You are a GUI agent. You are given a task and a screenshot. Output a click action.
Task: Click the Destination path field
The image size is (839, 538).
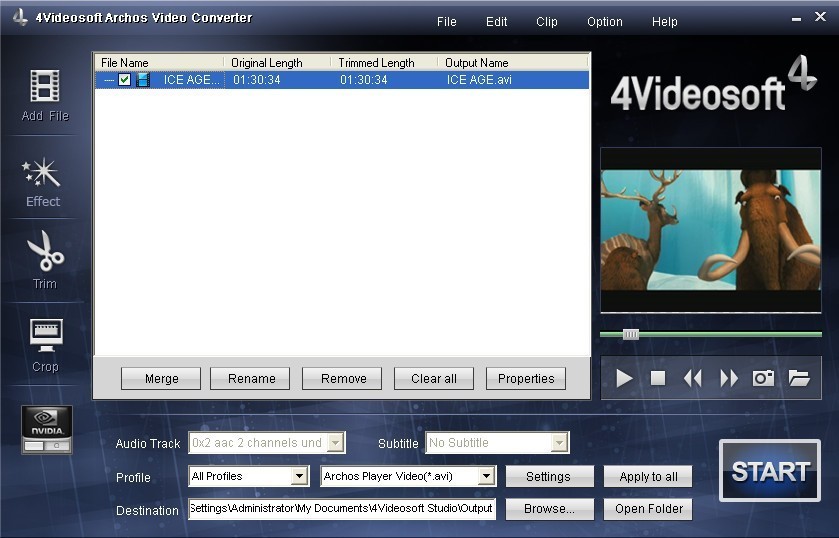[x=342, y=509]
